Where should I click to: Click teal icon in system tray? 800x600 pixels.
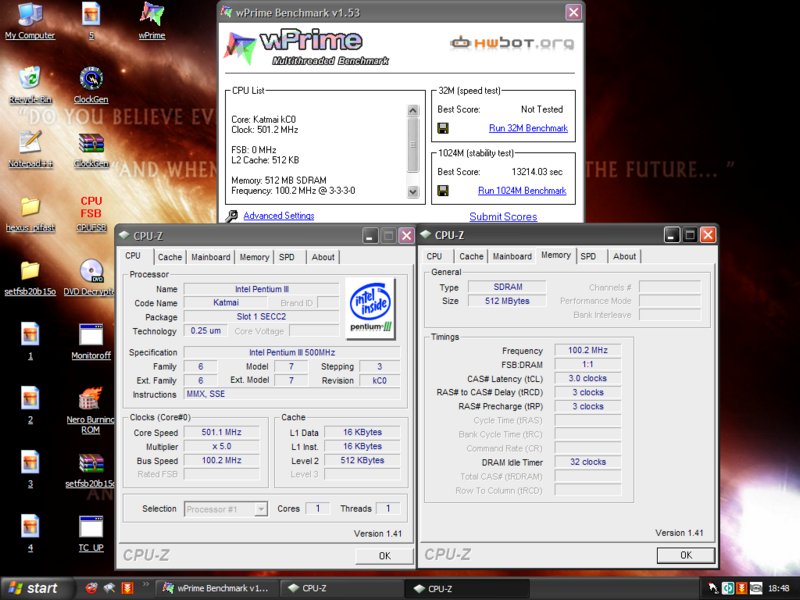click(727, 588)
